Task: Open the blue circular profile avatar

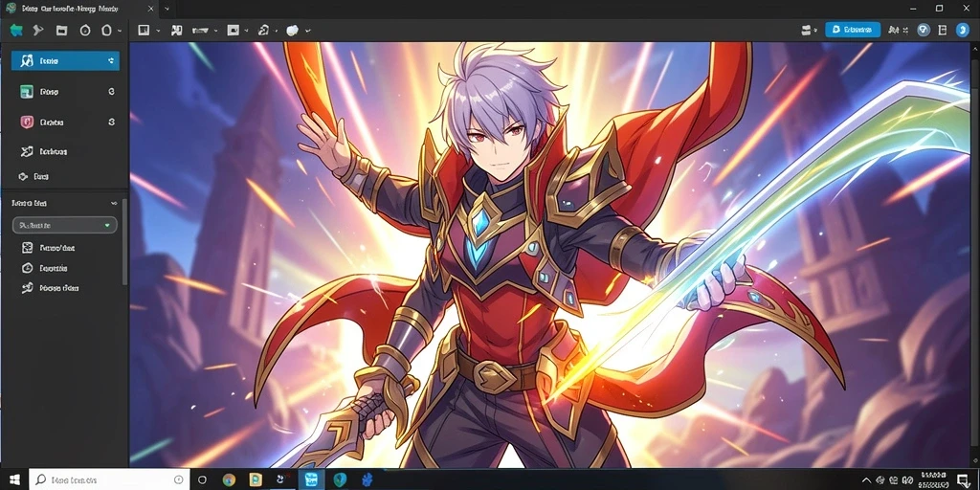Action: point(963,30)
